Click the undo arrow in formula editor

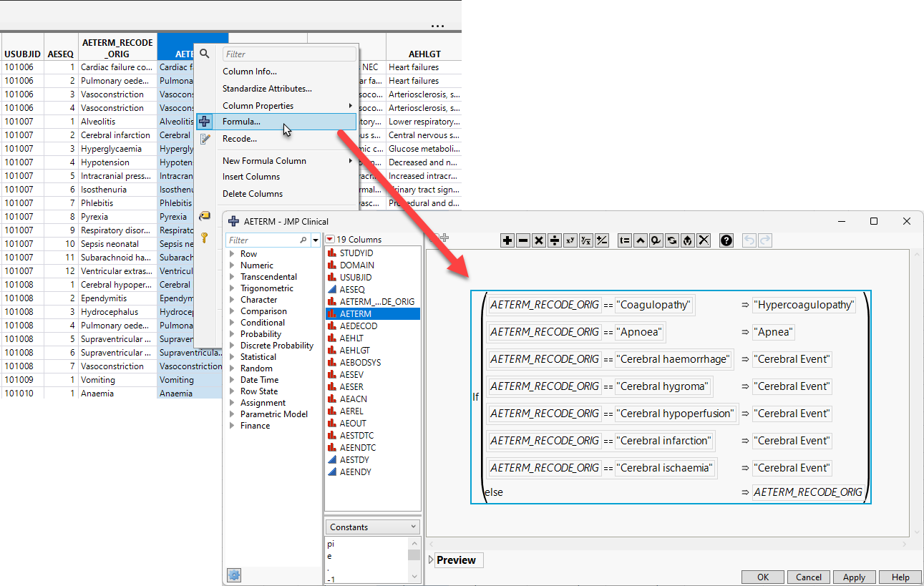point(750,240)
